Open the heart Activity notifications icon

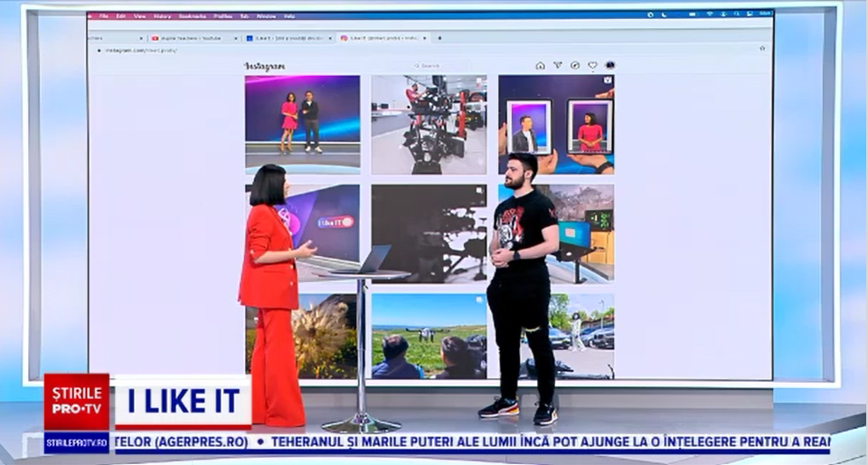pos(592,65)
